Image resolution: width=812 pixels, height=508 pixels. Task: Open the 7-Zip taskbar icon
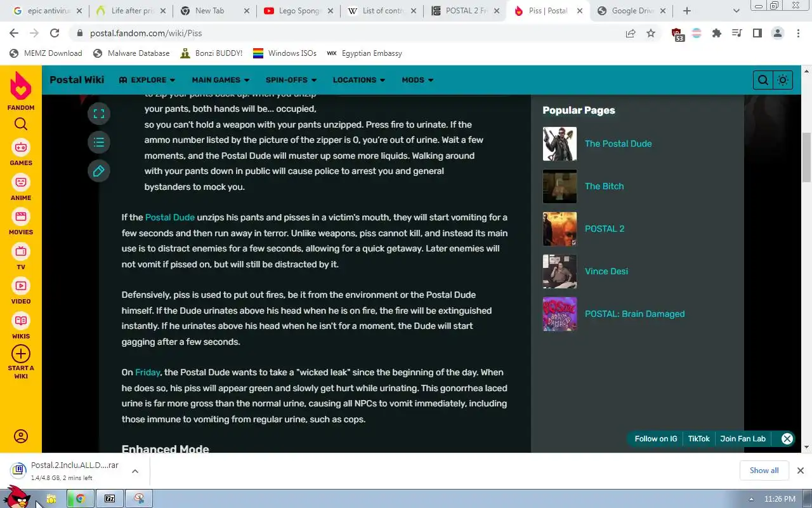(110, 498)
